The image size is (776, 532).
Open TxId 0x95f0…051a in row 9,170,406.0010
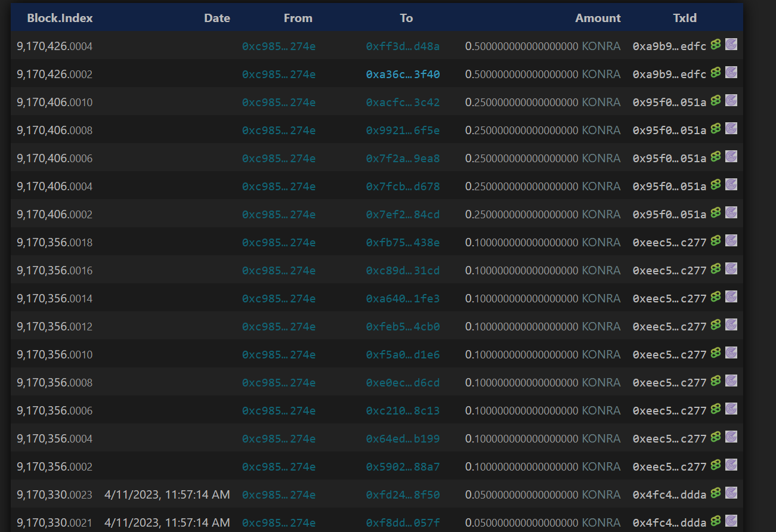(669, 102)
